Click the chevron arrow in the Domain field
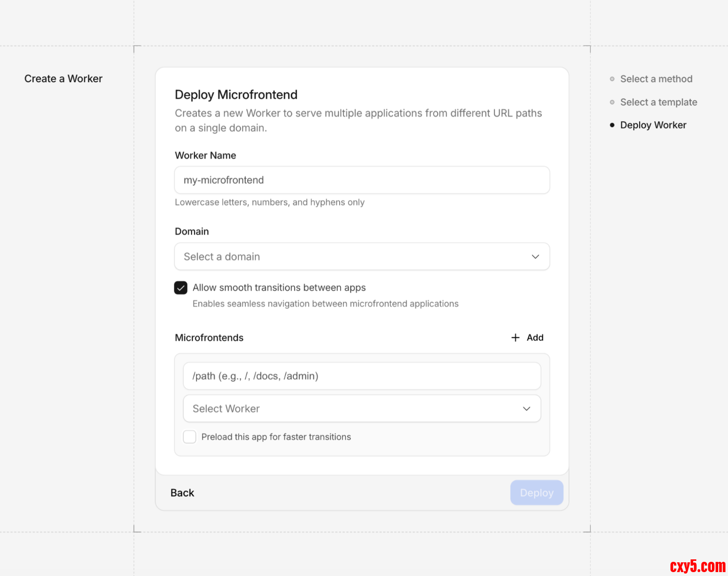Viewport: 728px width, 576px height. pos(535,257)
